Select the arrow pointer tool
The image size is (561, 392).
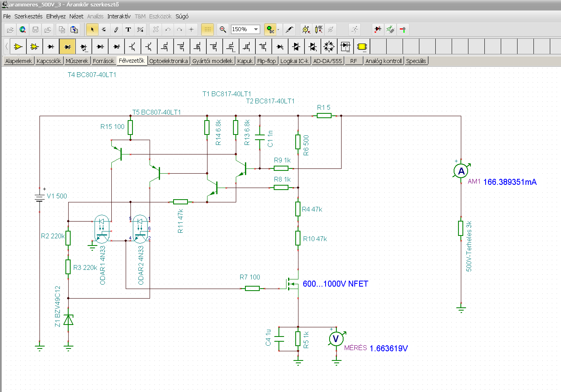tap(92, 30)
